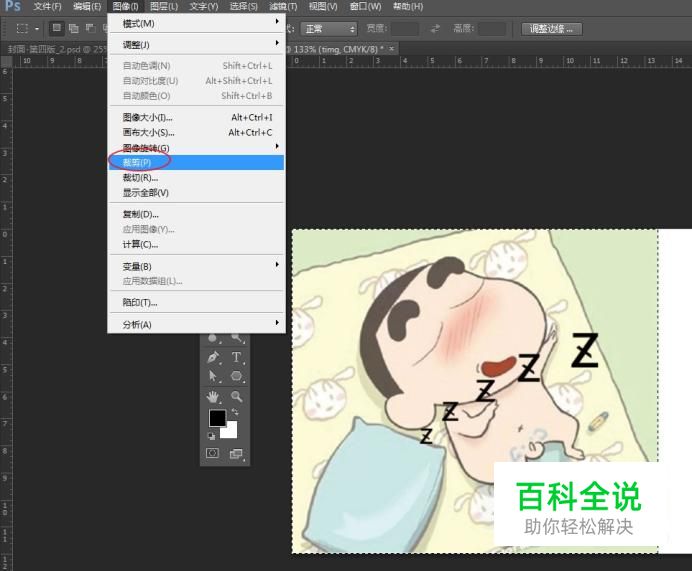Viewport: 692px width, 571px height.
Task: Choose the highlighted 裁剪(P) command
Action: tap(196, 162)
